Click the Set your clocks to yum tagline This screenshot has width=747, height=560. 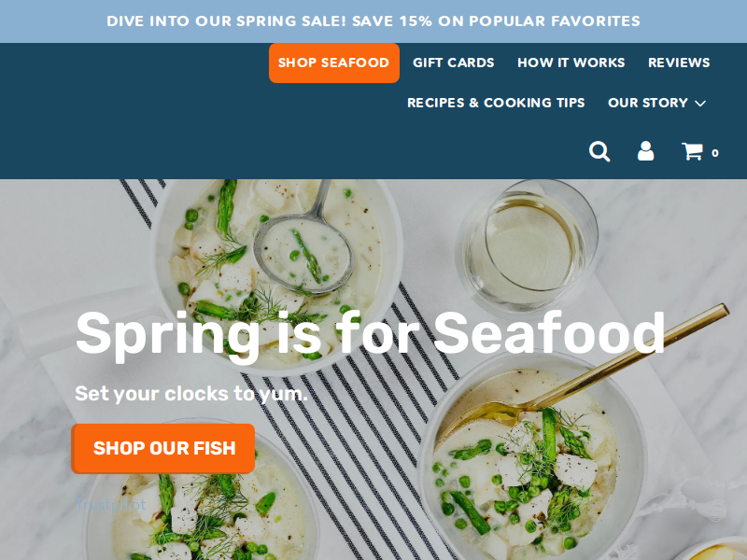pos(191,394)
